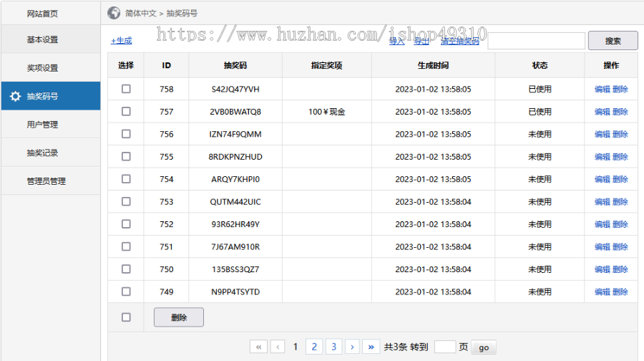Click the 清空抽奖码 link
The width and height of the screenshot is (644, 361).
tap(460, 41)
